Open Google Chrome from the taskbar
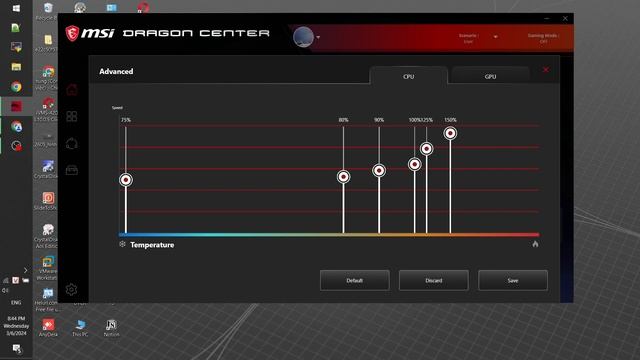 click(x=16, y=87)
